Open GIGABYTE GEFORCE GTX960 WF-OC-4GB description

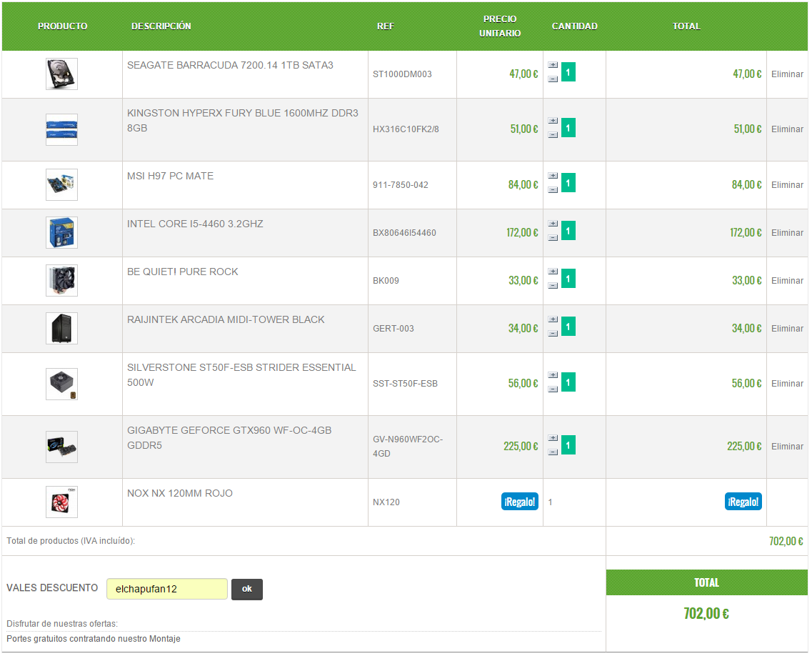229,438
